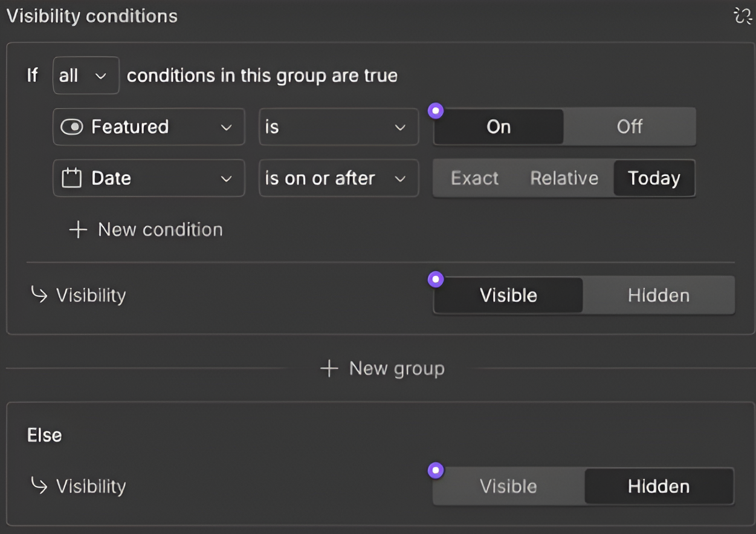This screenshot has height=534, width=756.
Task: Set Else Visibility to Hidden
Action: [659, 487]
